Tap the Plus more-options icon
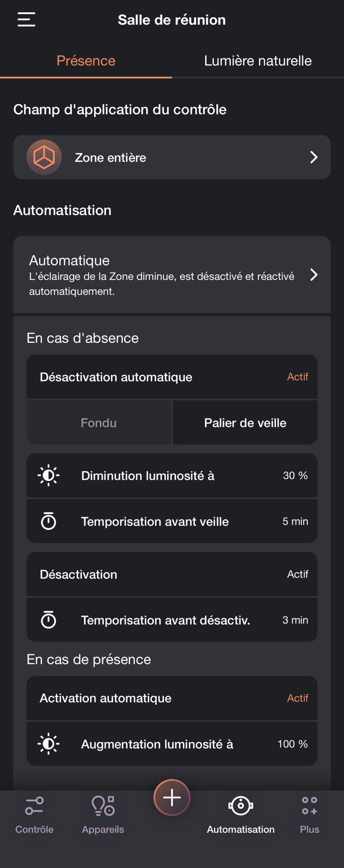 309,806
